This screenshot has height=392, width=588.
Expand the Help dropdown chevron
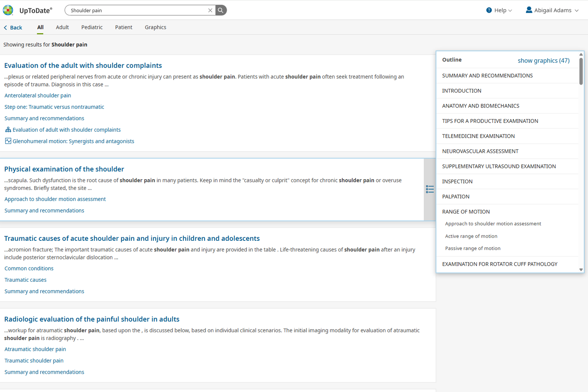510,11
